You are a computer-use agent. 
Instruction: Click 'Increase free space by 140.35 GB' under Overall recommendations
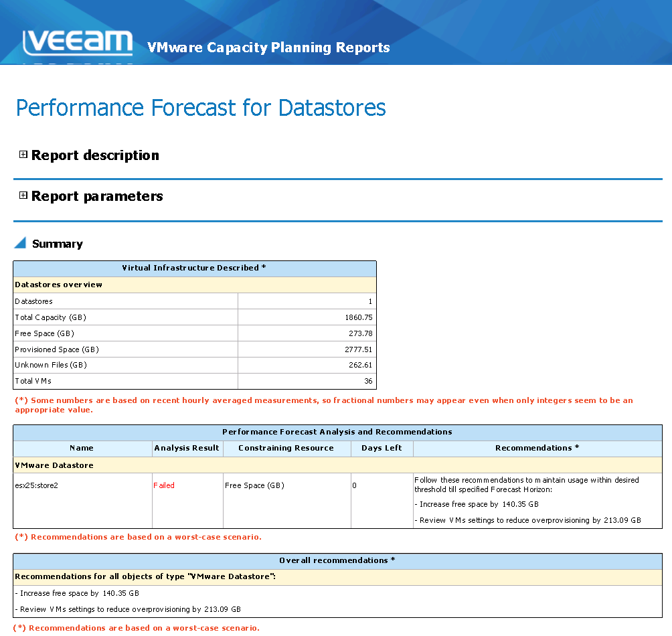[x=77, y=594]
